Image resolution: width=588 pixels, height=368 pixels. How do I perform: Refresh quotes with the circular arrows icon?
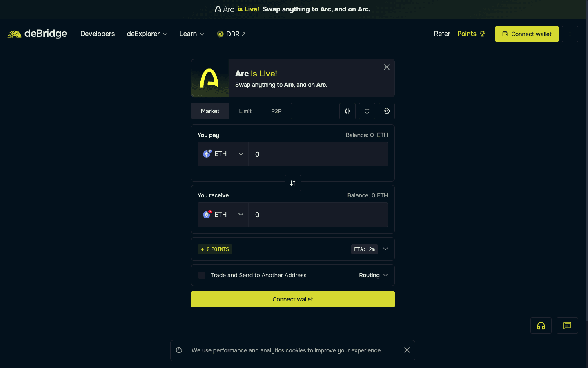367,111
